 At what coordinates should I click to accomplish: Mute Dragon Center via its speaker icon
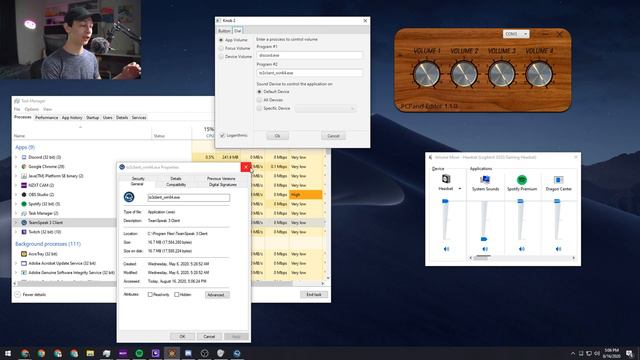[558, 249]
